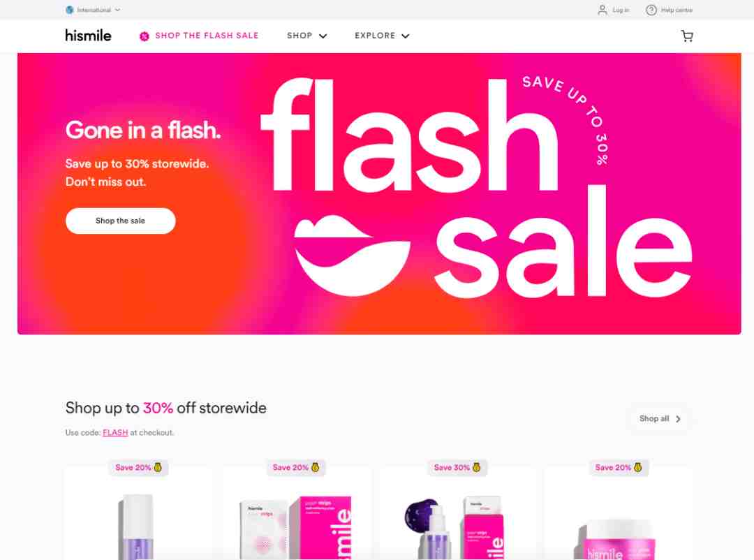Click the user account icon
Viewport: 754px width, 560px height.
click(x=602, y=10)
